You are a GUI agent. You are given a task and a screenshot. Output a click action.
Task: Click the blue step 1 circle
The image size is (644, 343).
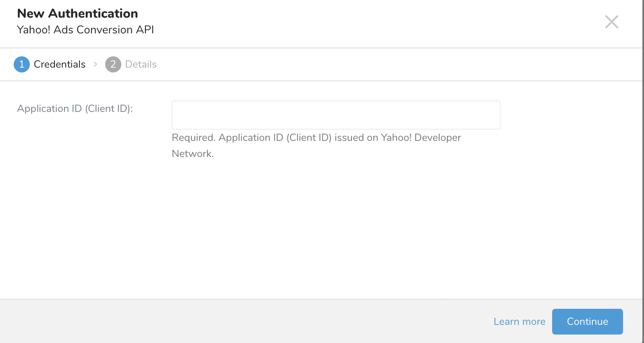[22, 64]
